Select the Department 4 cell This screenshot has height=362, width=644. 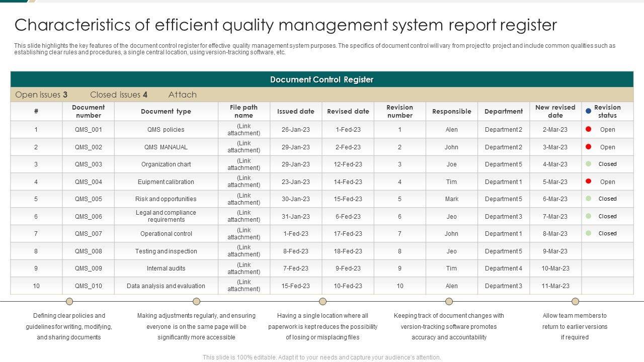tap(504, 268)
